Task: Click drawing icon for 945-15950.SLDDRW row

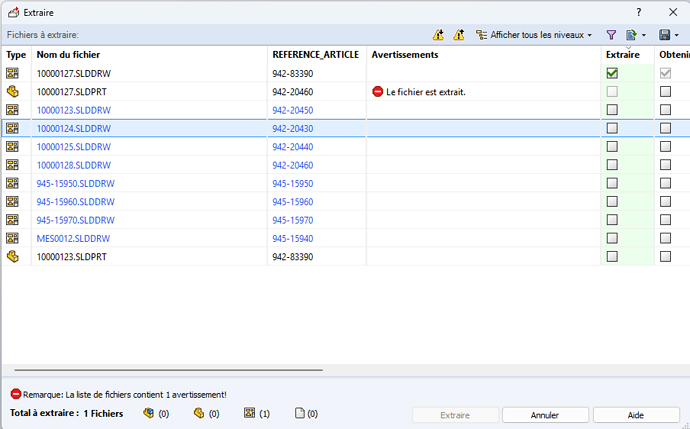Action: tap(12, 183)
